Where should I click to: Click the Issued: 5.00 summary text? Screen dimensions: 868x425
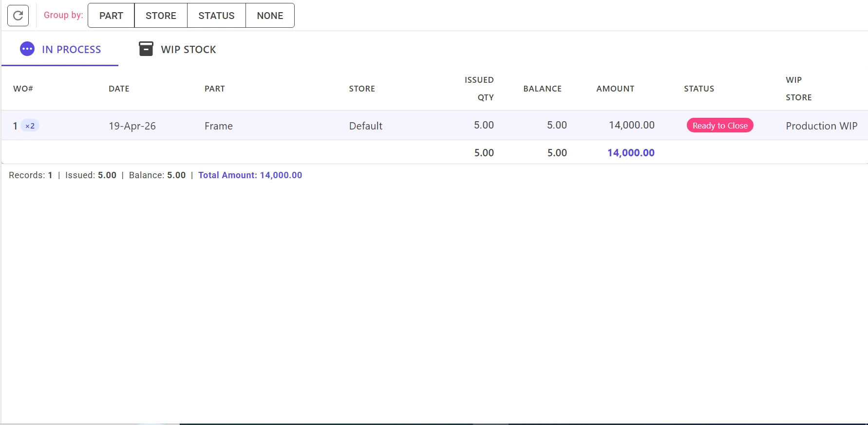tap(91, 175)
